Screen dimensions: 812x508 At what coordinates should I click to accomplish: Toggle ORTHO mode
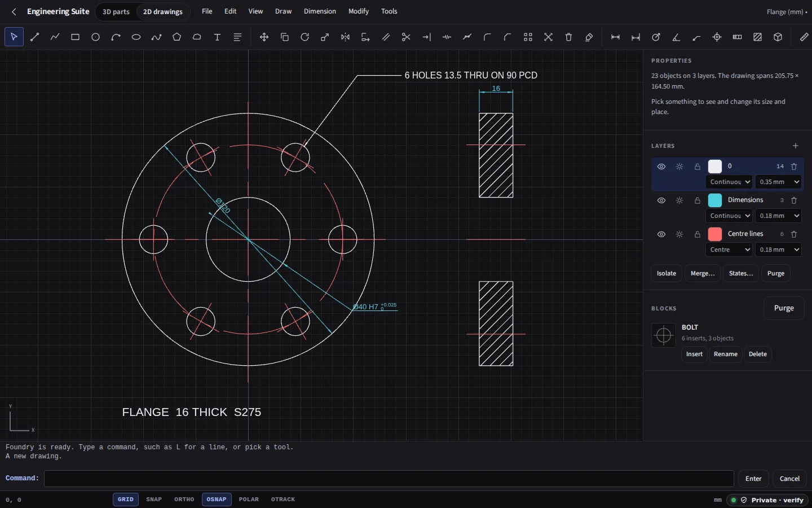click(x=184, y=500)
